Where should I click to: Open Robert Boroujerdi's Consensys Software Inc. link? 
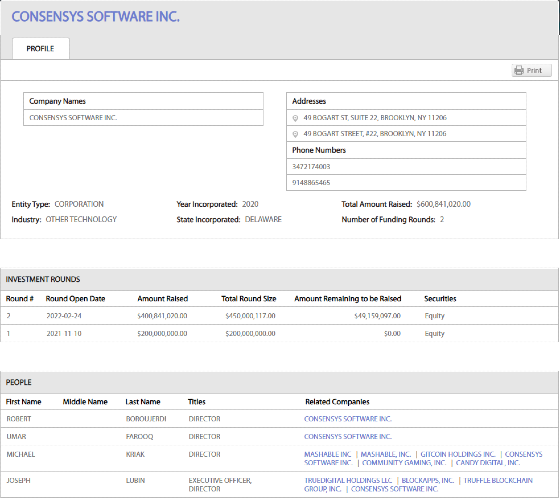(x=348, y=419)
